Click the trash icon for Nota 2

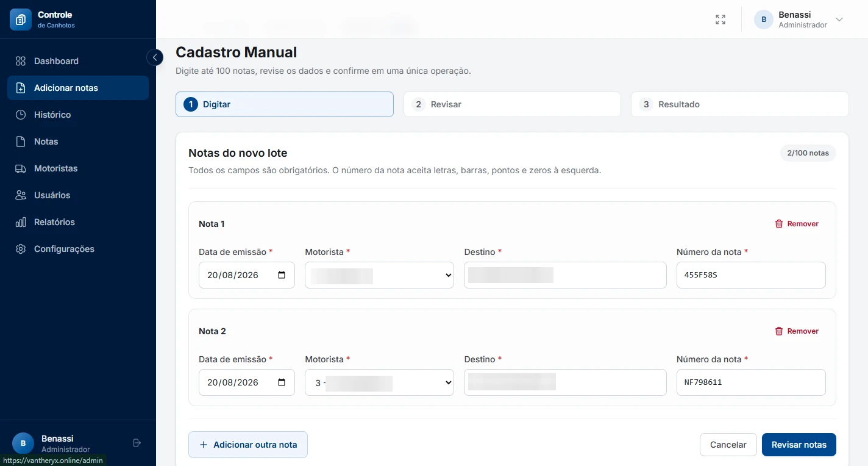click(779, 331)
